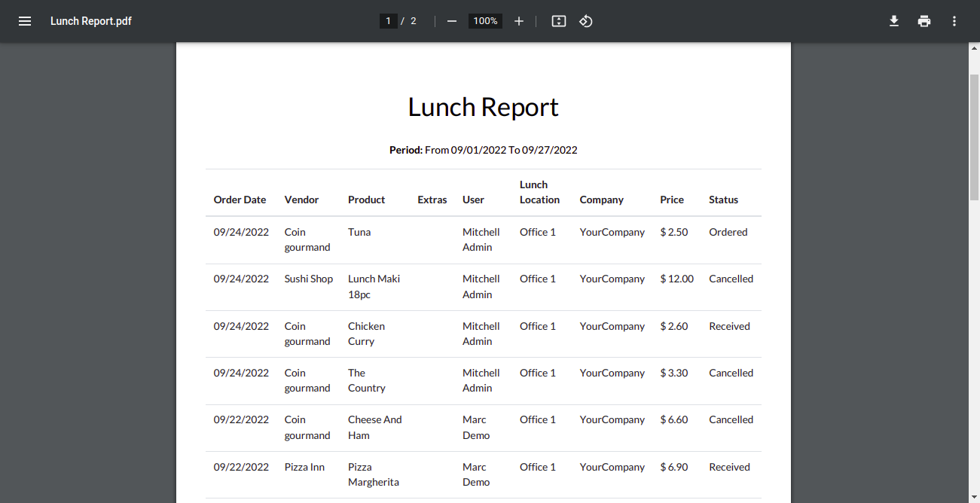Click the Product column header
Screen dimensions: 980x503
367,200
